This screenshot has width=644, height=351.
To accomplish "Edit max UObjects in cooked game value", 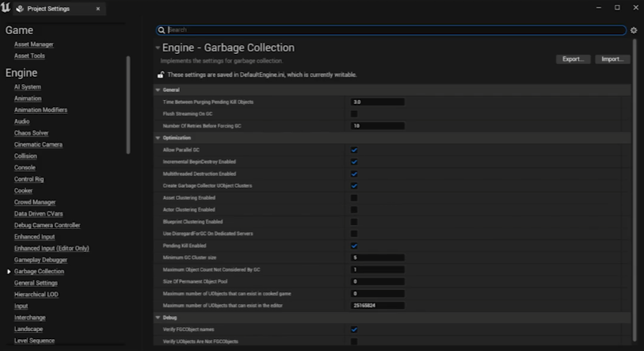I will click(x=377, y=293).
